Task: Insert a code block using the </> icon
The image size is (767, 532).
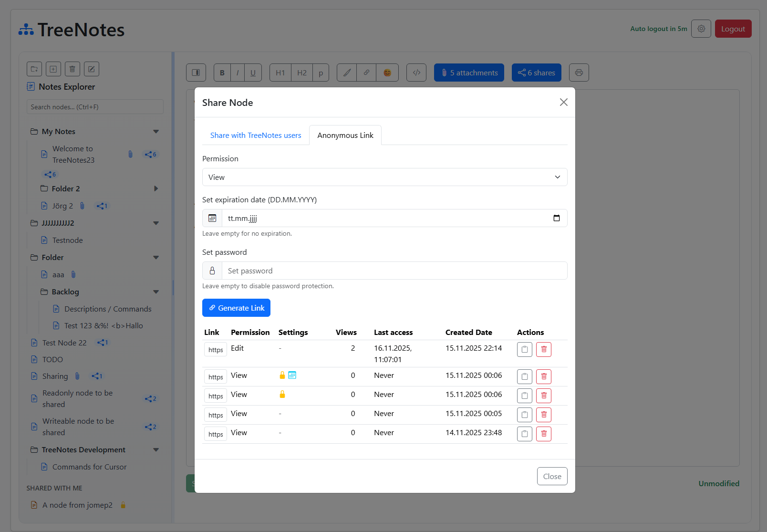Action: 416,73
